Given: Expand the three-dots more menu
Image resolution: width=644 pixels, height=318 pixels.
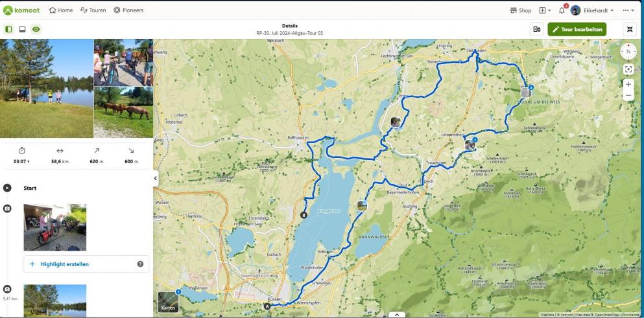Looking at the screenshot, I should pos(628,10).
